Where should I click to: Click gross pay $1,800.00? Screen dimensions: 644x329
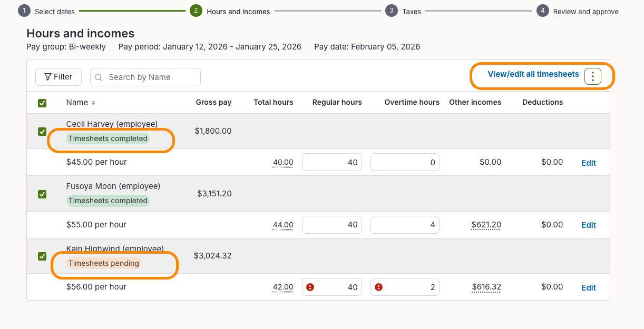coord(213,131)
